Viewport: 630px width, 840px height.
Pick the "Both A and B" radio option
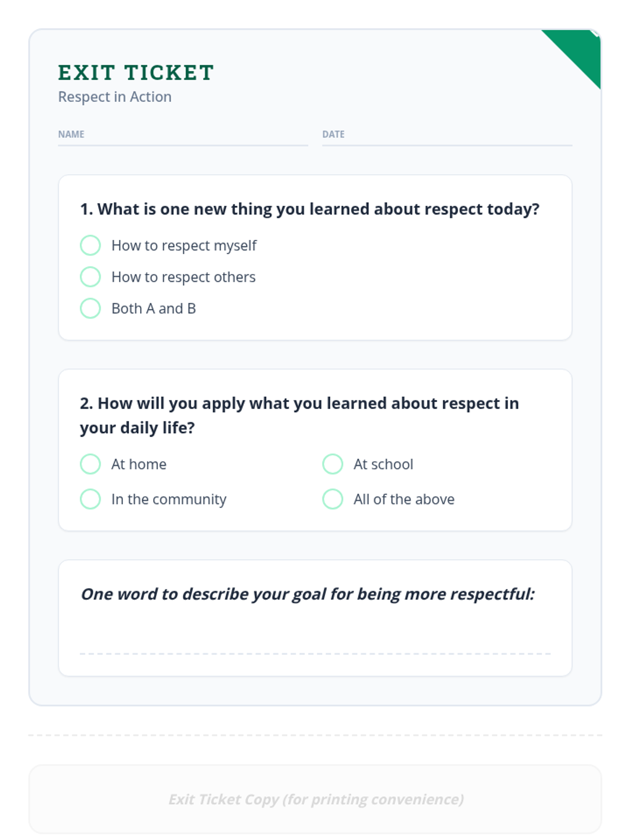pyautogui.click(x=90, y=308)
